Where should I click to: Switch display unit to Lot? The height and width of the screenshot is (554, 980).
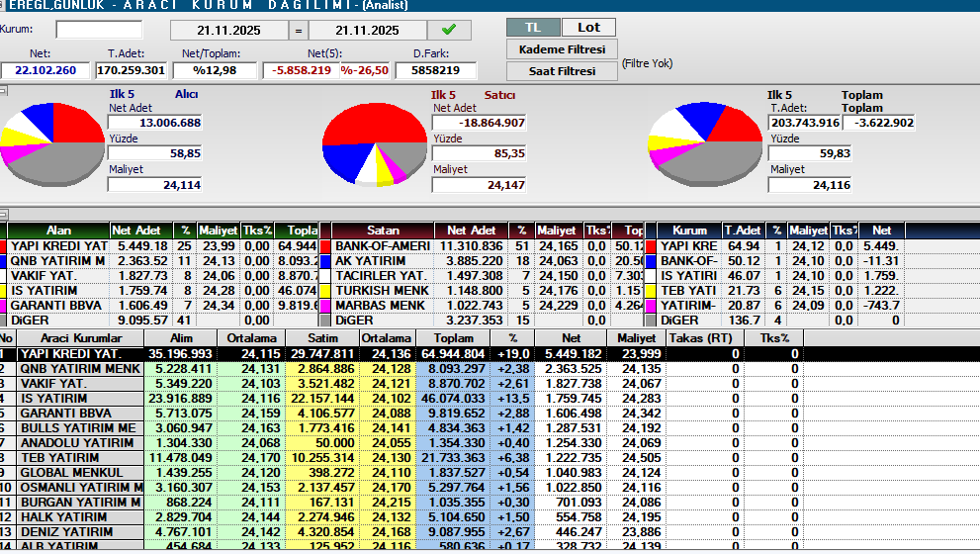coord(588,27)
